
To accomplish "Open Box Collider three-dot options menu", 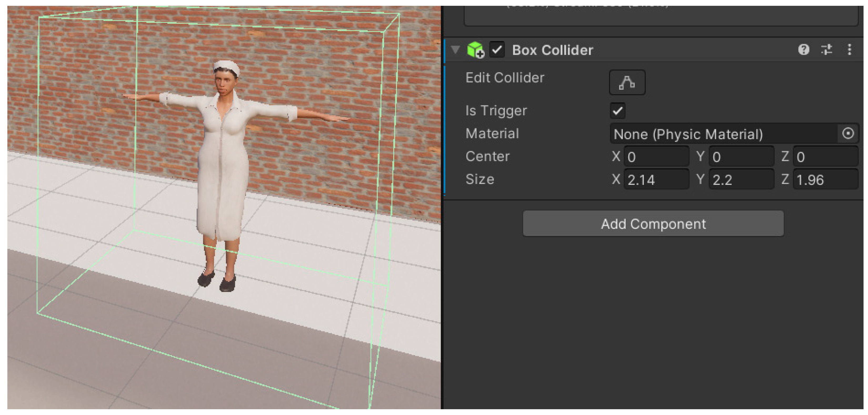I will tap(850, 50).
